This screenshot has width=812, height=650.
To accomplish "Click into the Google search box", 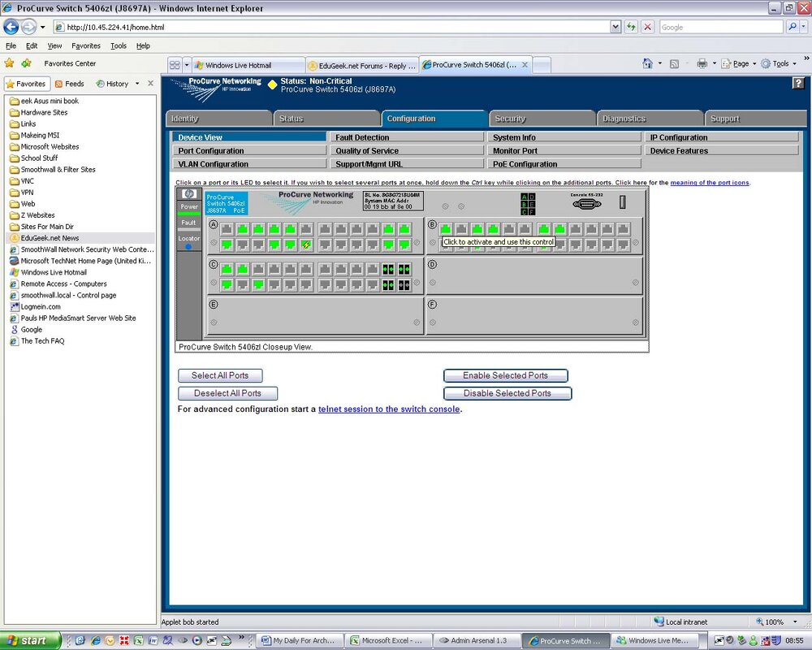I will click(721, 27).
